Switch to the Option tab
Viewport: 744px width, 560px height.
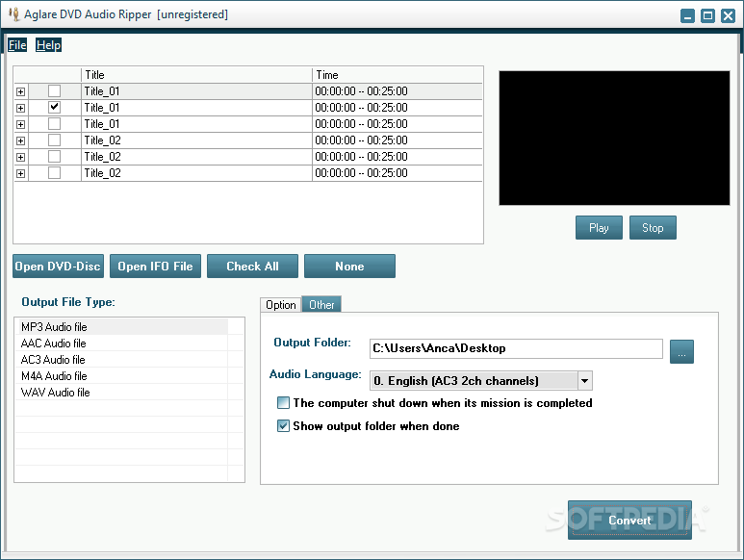pyautogui.click(x=280, y=304)
